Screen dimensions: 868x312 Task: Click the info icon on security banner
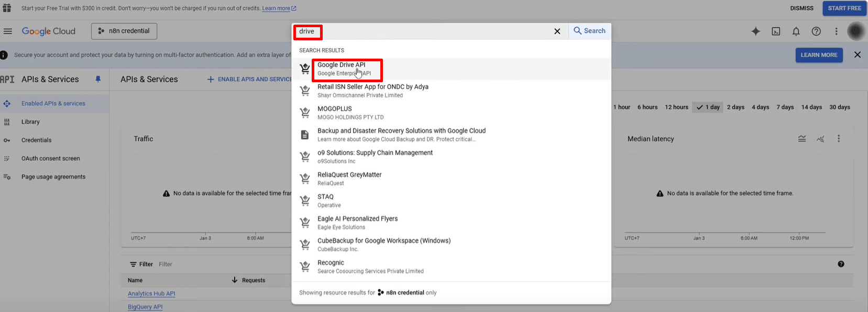click(4, 55)
